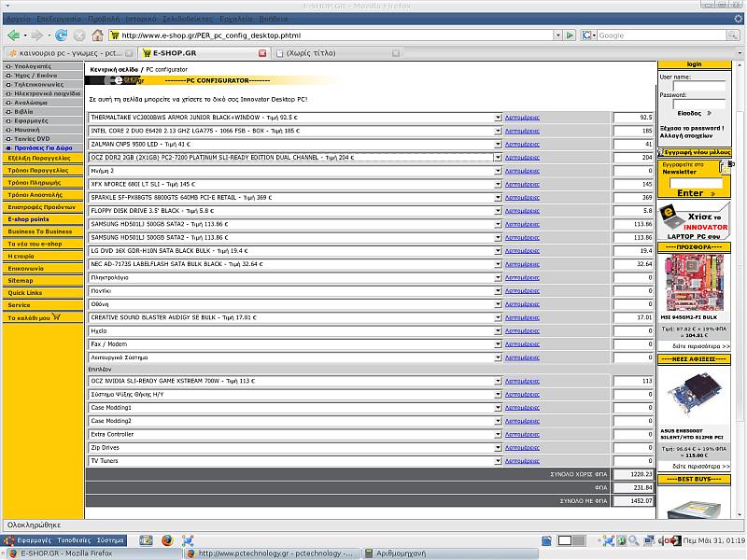This screenshot has width=747, height=560.
Task: Switch to the (Χωρίς τίτλο) tab
Action: (x=338, y=53)
